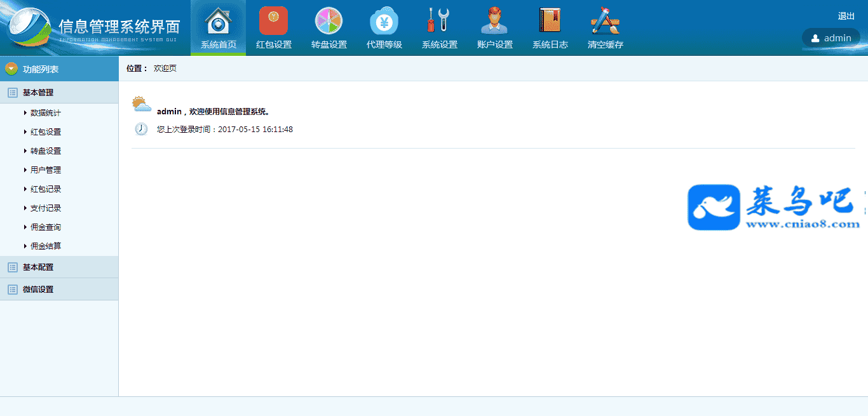868x416 pixels.
Task: Go to 支付记录 in the sidebar
Action: pos(46,208)
